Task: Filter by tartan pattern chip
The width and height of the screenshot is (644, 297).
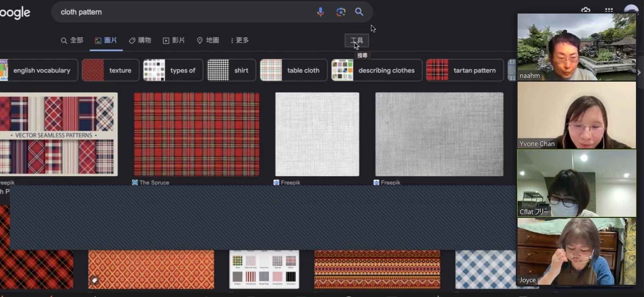Action: point(465,70)
